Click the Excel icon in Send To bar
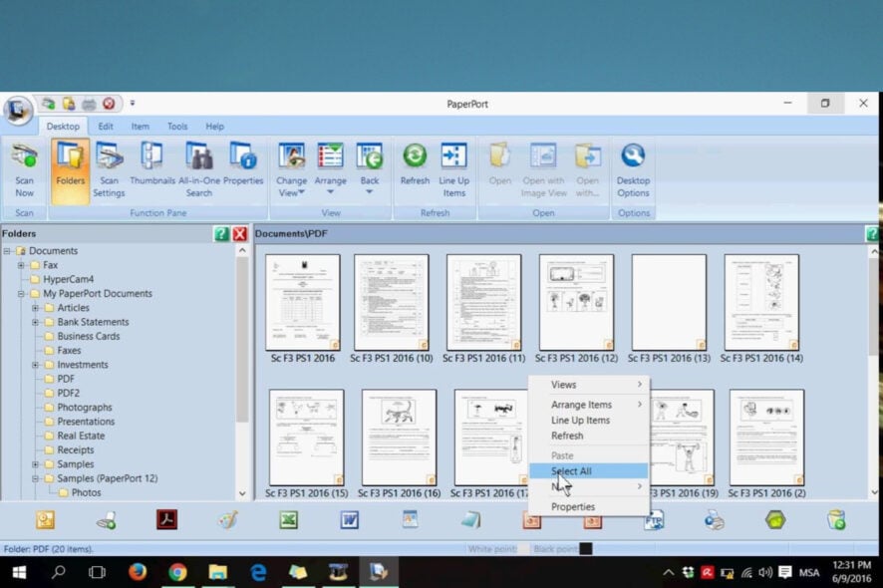883x588 pixels. pos(288,519)
